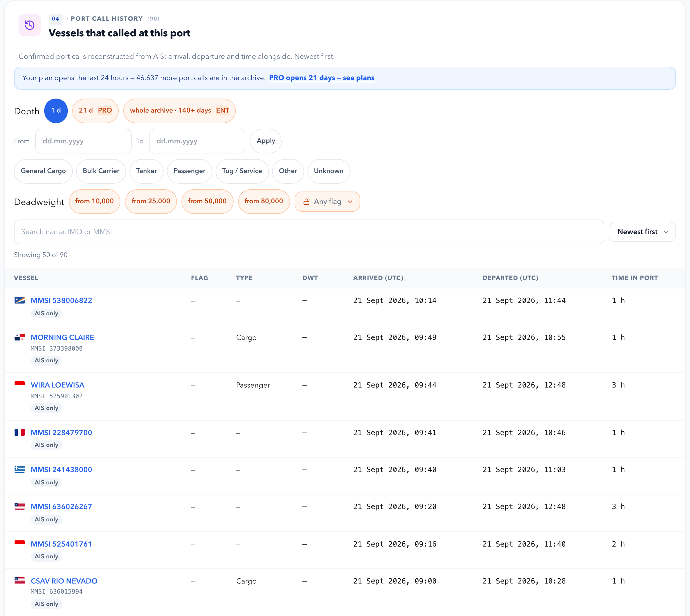Click the Panama flag beside MORNING CLAIRE
Viewport: 690px width, 616px height.
(x=20, y=337)
